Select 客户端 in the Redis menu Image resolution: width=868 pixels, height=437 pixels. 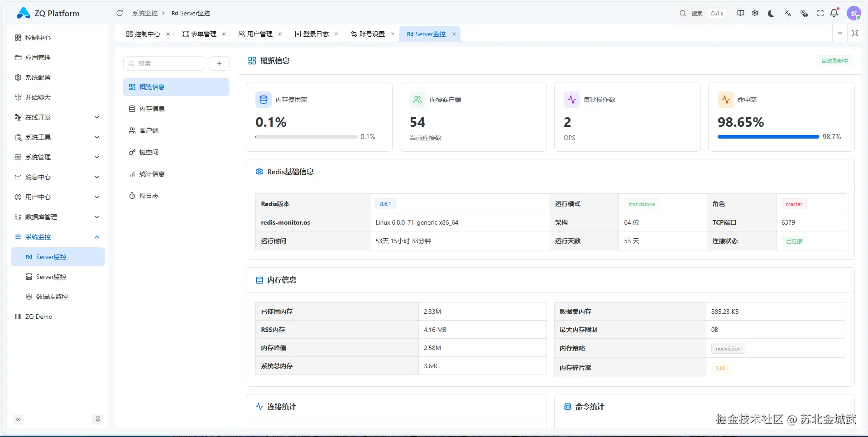point(176,130)
